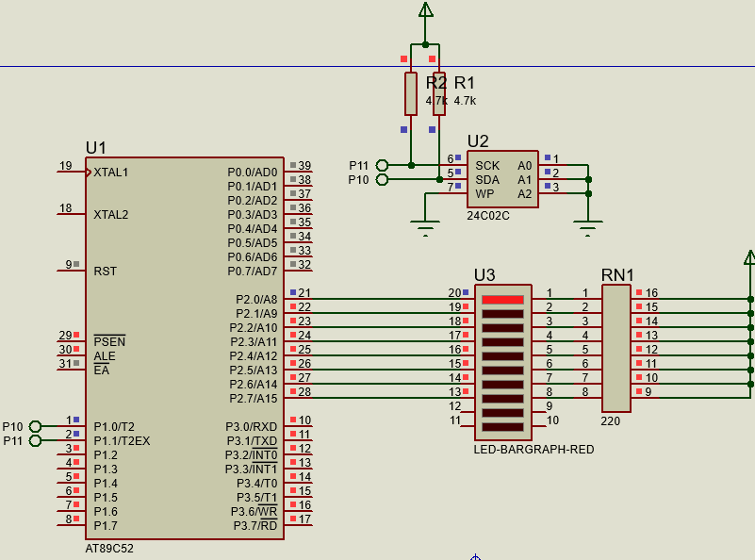Click pin number 17 next to P3.7/RD
Image resolution: width=755 pixels, height=560 pixels.
point(304,519)
